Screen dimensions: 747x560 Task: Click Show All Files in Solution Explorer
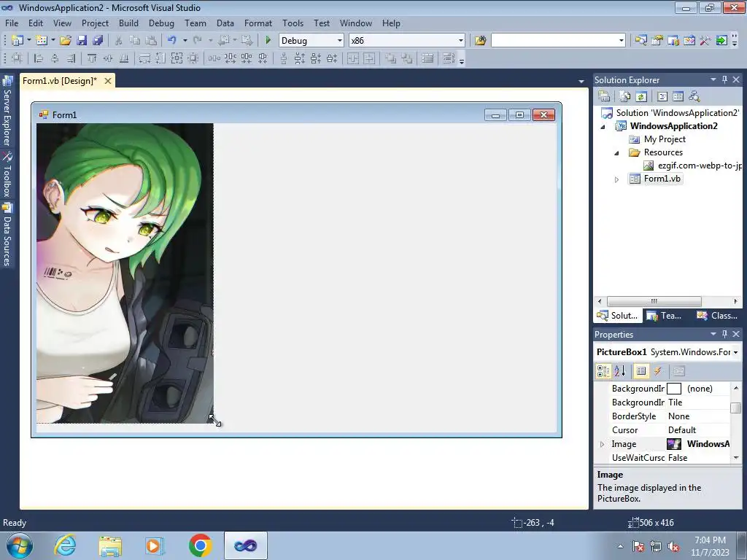[x=625, y=97]
